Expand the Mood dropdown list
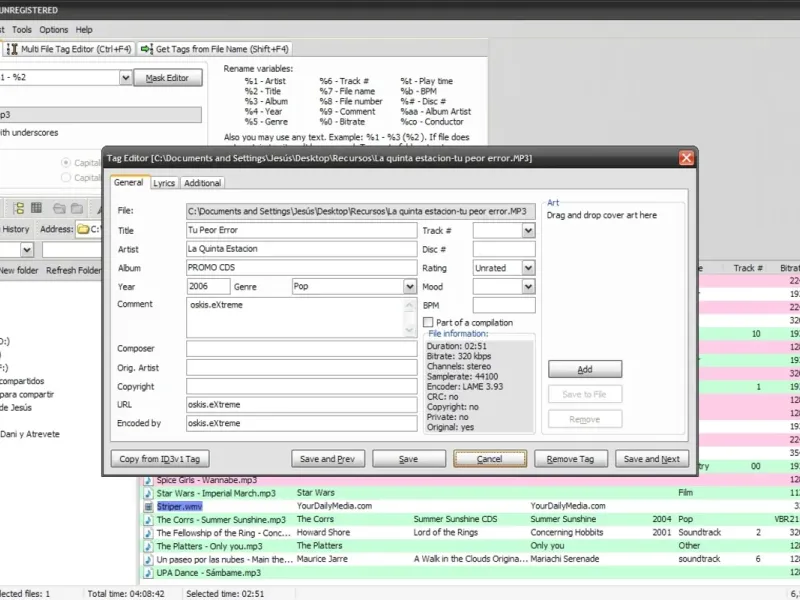The image size is (800, 600). pyautogui.click(x=528, y=287)
